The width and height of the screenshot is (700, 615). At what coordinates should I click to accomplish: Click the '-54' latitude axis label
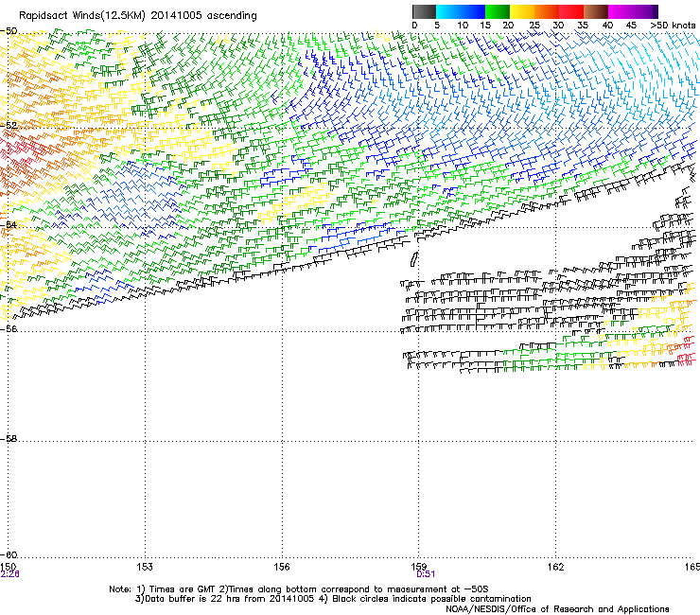coord(9,224)
